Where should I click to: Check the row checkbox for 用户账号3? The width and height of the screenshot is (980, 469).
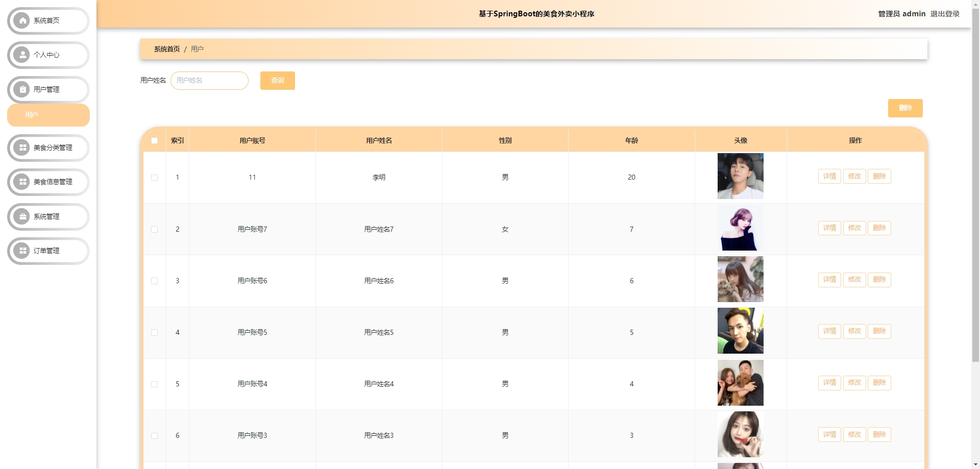point(155,436)
